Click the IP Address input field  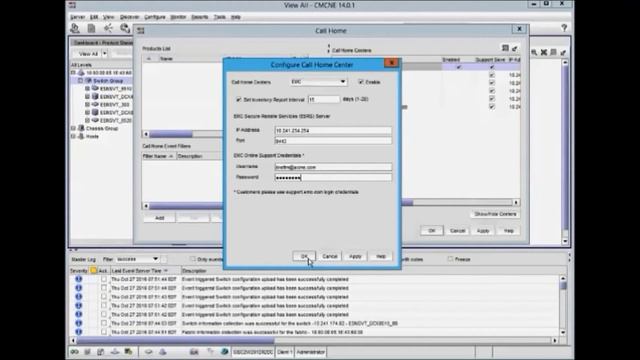[x=333, y=131]
